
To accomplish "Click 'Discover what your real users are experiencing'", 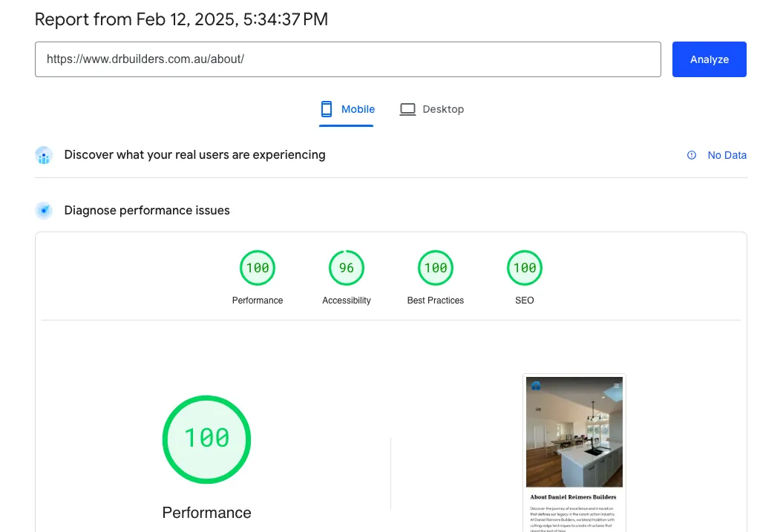I will [194, 155].
